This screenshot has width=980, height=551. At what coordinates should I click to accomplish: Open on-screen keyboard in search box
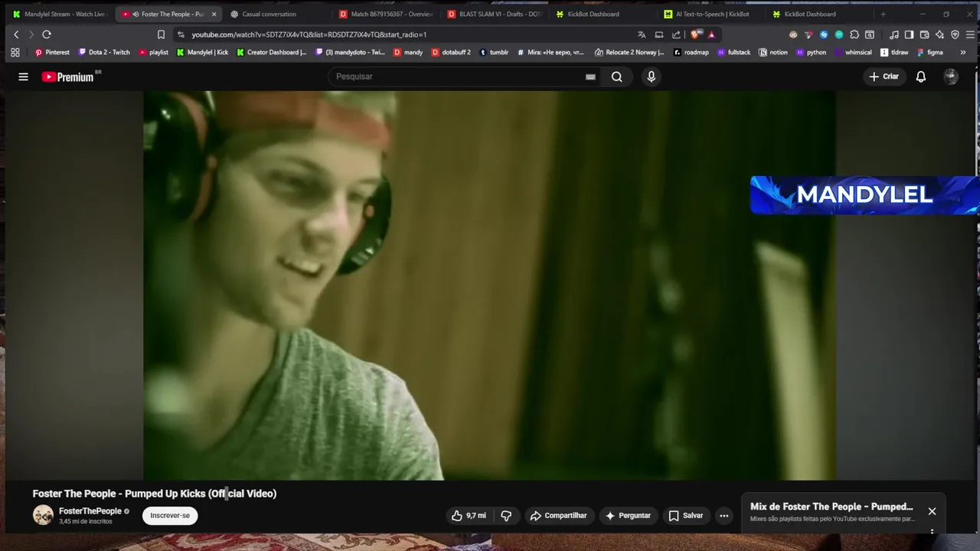590,77
